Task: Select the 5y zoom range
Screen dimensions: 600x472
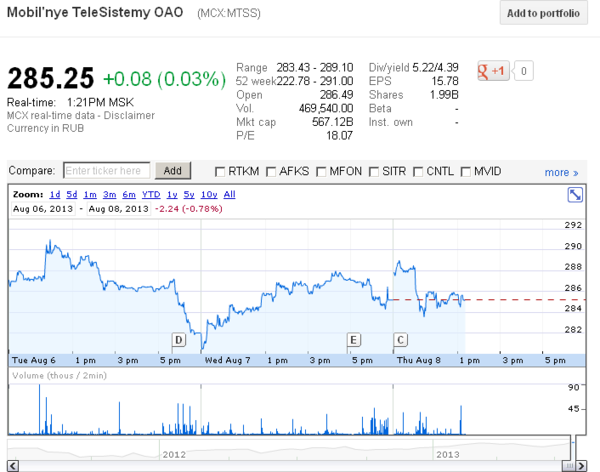Action: coord(189,194)
